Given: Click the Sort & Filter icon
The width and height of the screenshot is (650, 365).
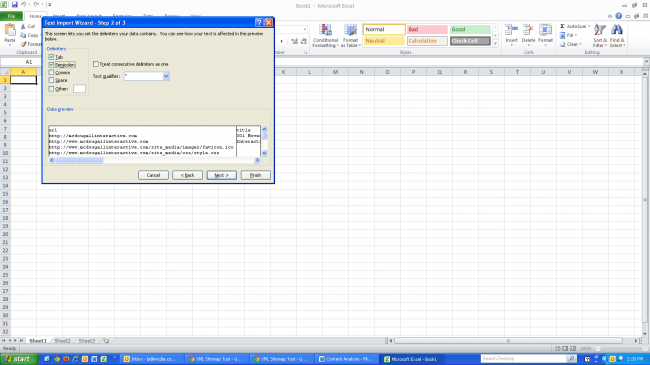Looking at the screenshot, I should (599, 30).
